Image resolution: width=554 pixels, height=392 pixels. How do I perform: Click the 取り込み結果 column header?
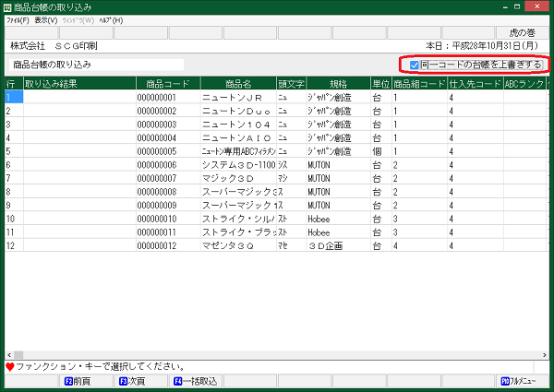tap(79, 84)
